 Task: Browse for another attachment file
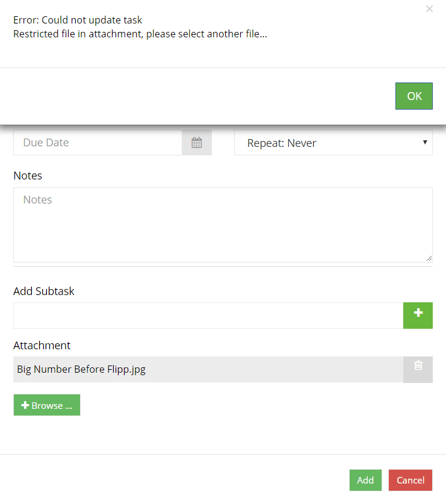tap(47, 405)
